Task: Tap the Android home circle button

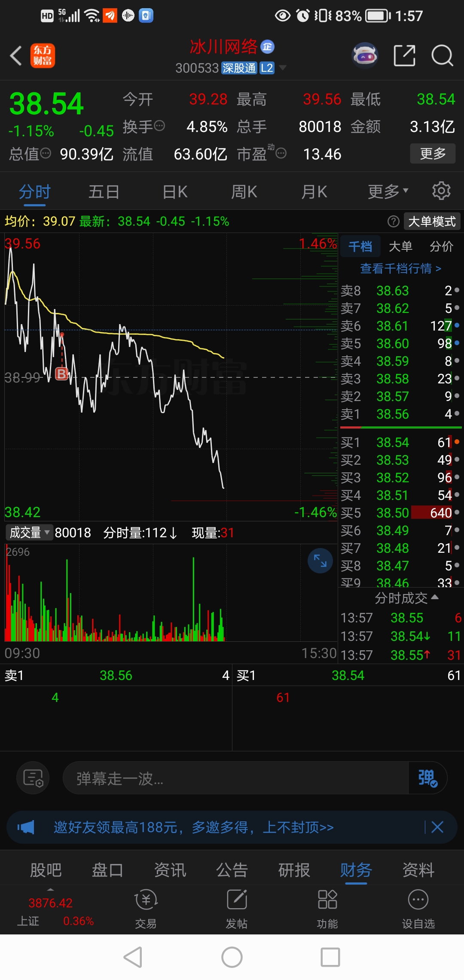Action: pos(232,957)
